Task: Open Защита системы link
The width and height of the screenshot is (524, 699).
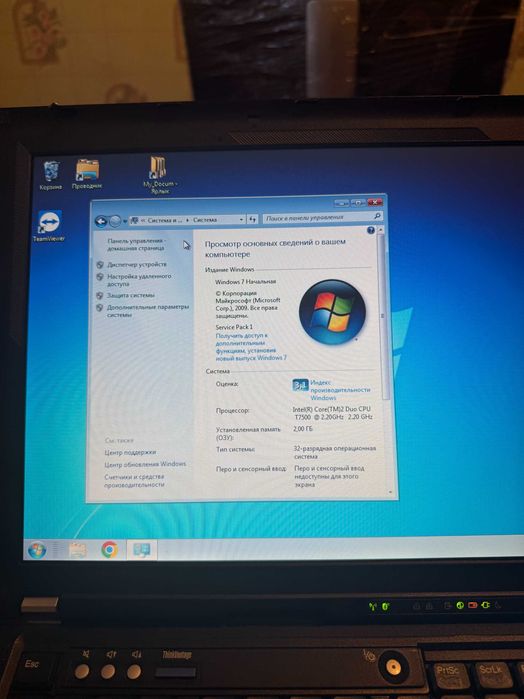Action: [x=131, y=295]
